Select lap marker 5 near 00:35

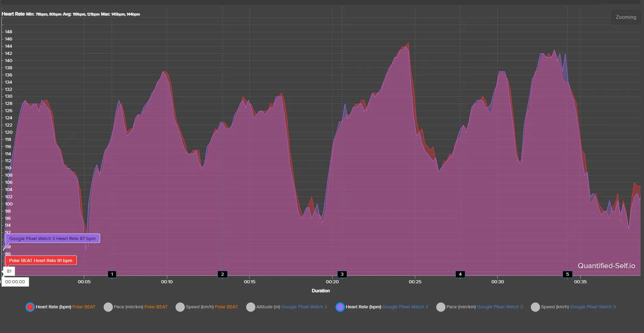[567, 274]
